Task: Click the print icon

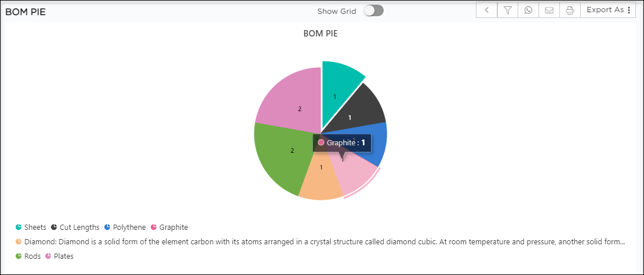Action: pos(570,10)
